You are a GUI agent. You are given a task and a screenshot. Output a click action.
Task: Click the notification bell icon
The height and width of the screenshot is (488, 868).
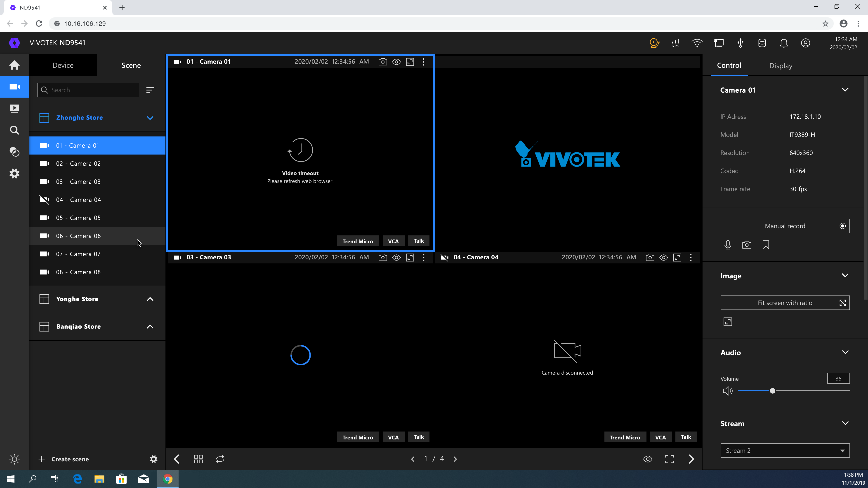point(784,43)
